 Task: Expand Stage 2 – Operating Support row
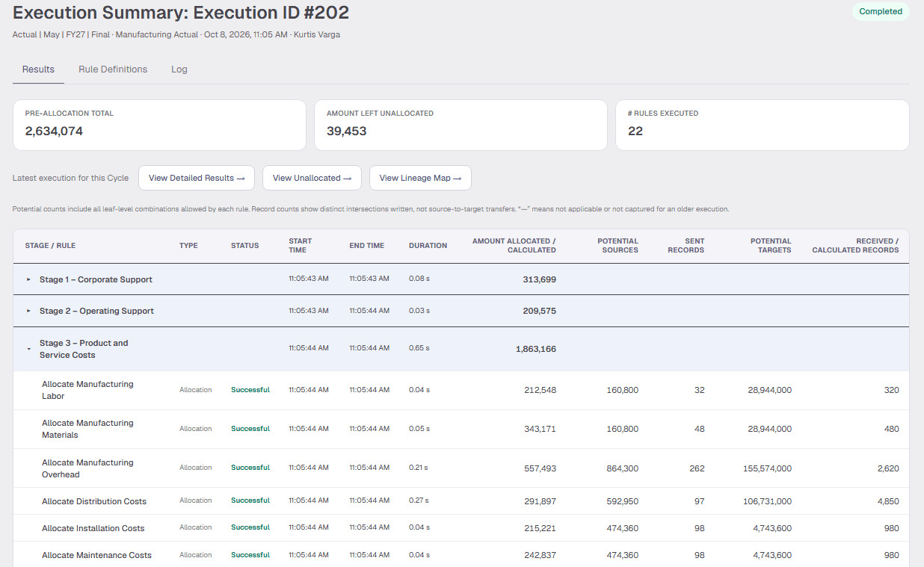[29, 311]
